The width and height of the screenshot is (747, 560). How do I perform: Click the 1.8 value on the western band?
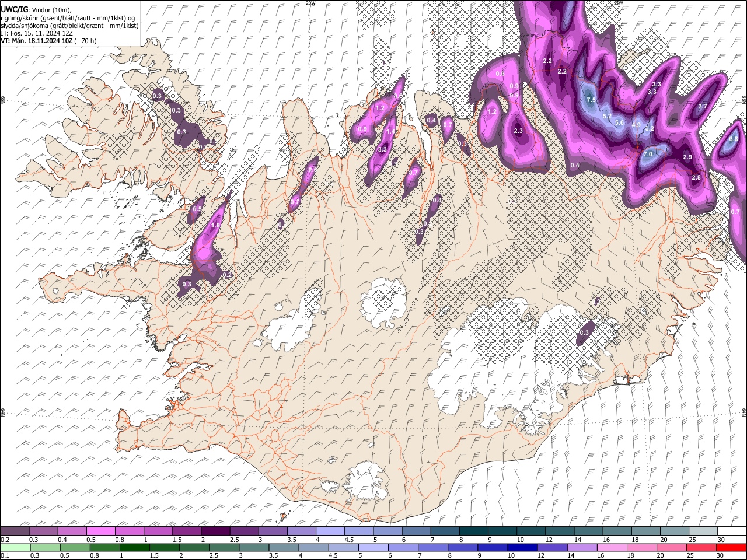pos(215,226)
